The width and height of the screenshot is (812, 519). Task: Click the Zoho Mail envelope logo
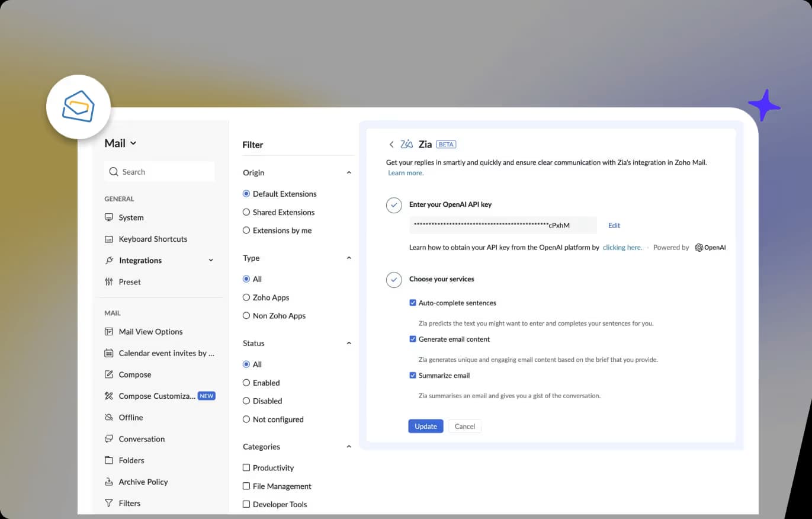pyautogui.click(x=78, y=107)
